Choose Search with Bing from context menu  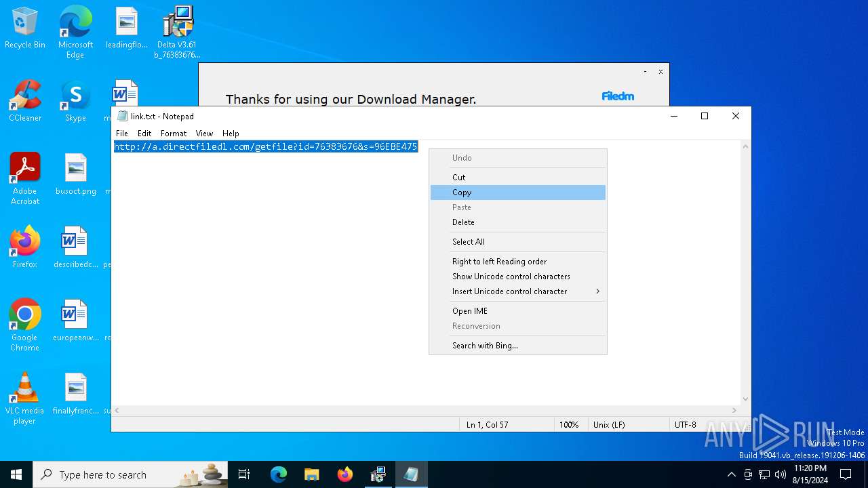pos(518,346)
